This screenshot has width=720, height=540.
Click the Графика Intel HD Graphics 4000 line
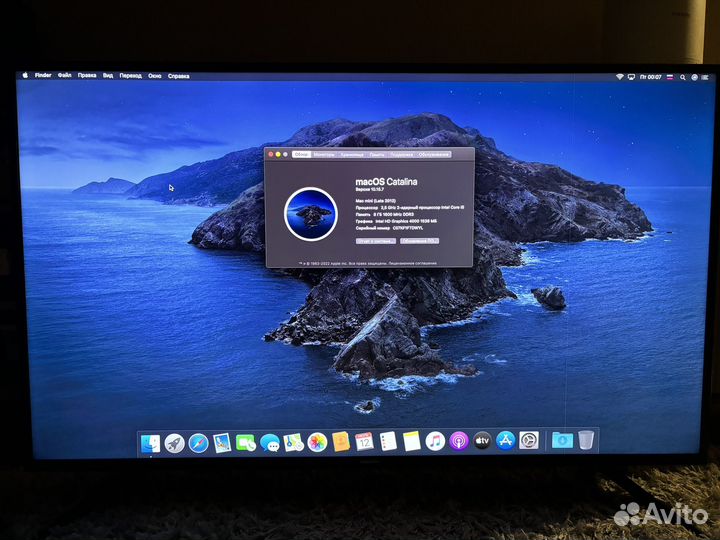click(x=396, y=221)
